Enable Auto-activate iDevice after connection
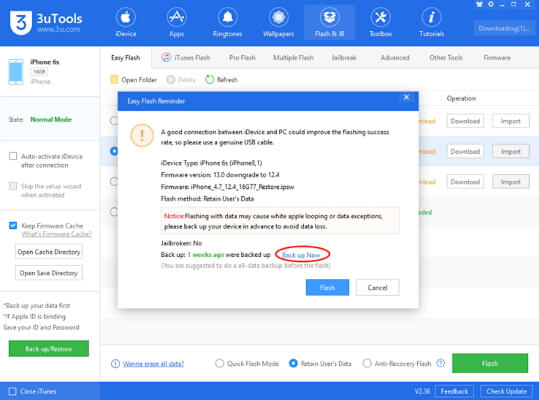The image size is (539, 400). pyautogui.click(x=13, y=156)
